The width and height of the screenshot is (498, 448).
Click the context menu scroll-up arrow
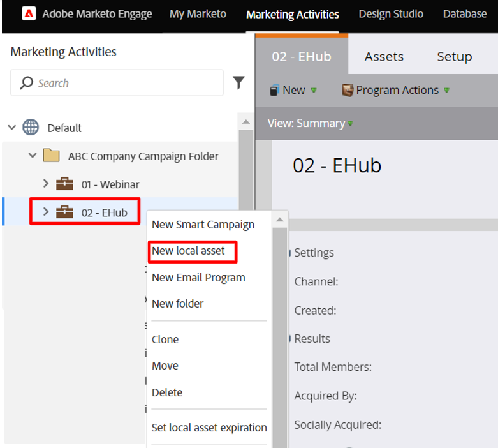click(280, 220)
